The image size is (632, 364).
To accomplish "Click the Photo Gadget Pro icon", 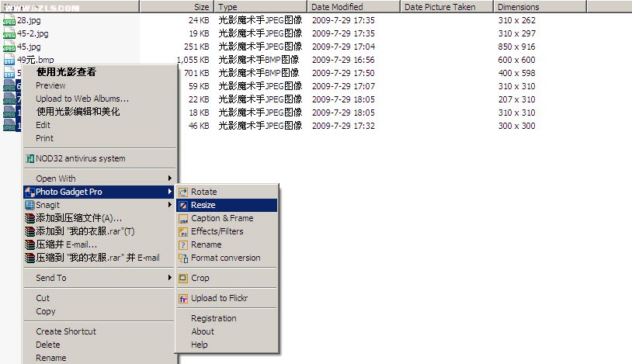I will [30, 192].
